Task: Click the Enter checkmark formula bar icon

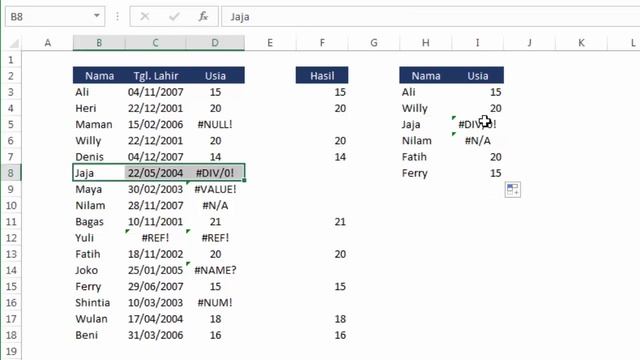Action: [174, 17]
